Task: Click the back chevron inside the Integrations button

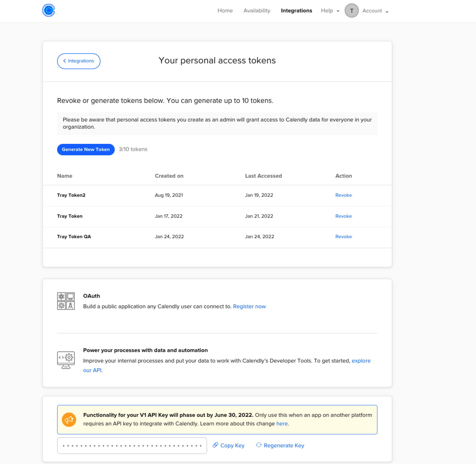Action: click(x=64, y=61)
